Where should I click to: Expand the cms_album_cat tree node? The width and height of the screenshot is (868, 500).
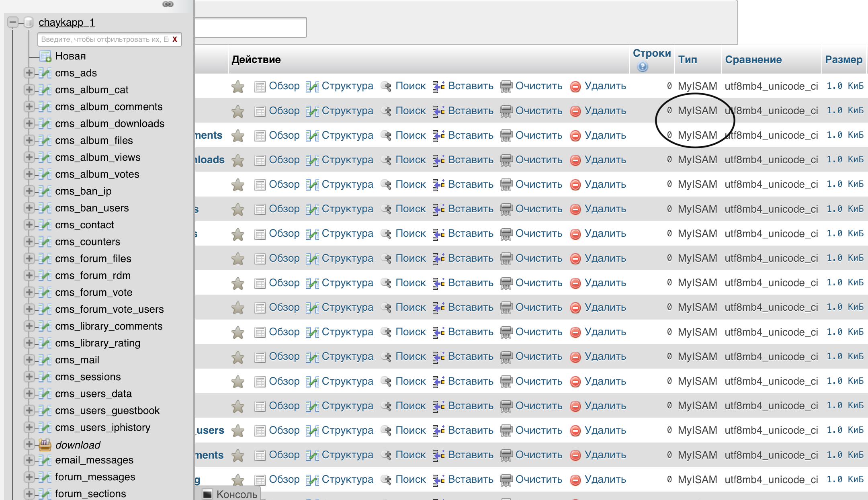pyautogui.click(x=29, y=90)
